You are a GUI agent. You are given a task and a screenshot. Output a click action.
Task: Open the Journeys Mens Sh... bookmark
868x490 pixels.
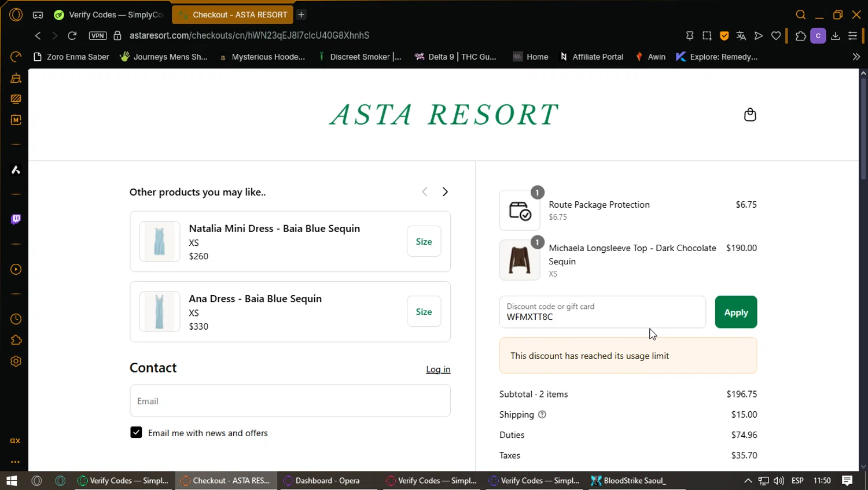point(164,57)
